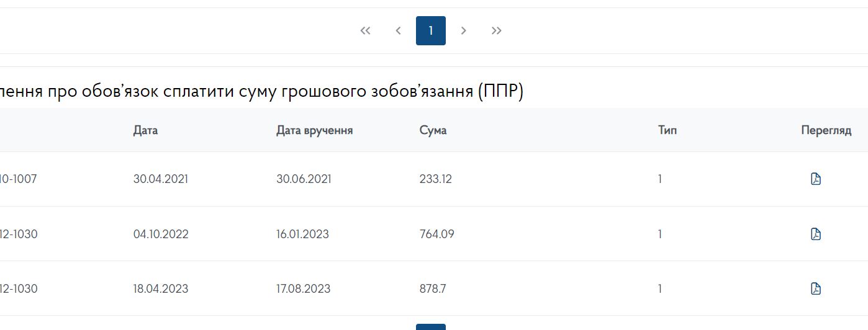This screenshot has height=330, width=868.
Task: Open PDF for the 18.04.2023 notice
Action: [816, 288]
